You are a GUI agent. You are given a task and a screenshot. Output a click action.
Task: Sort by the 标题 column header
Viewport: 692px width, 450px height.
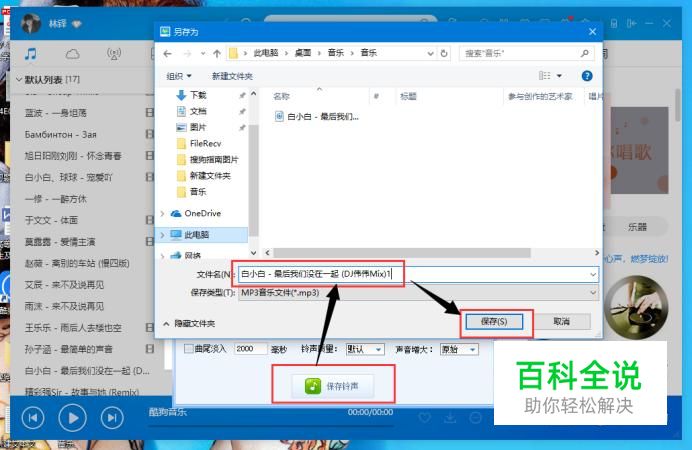(408, 96)
